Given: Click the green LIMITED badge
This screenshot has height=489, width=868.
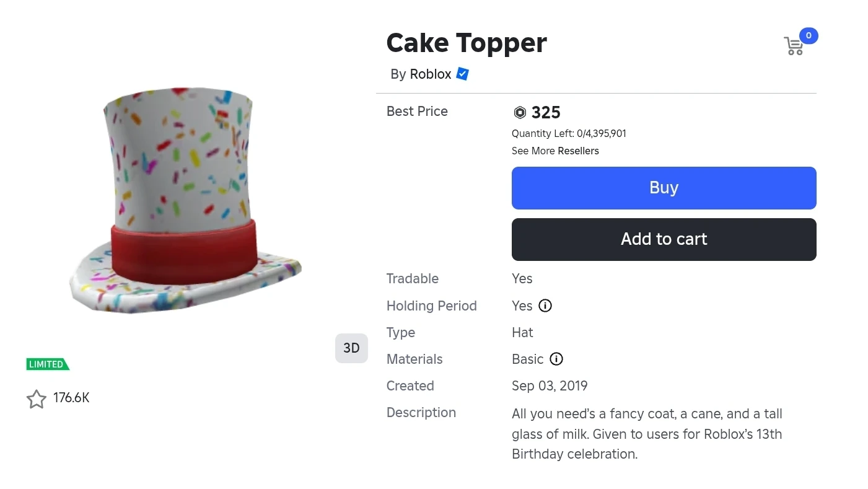Looking at the screenshot, I should [x=47, y=364].
